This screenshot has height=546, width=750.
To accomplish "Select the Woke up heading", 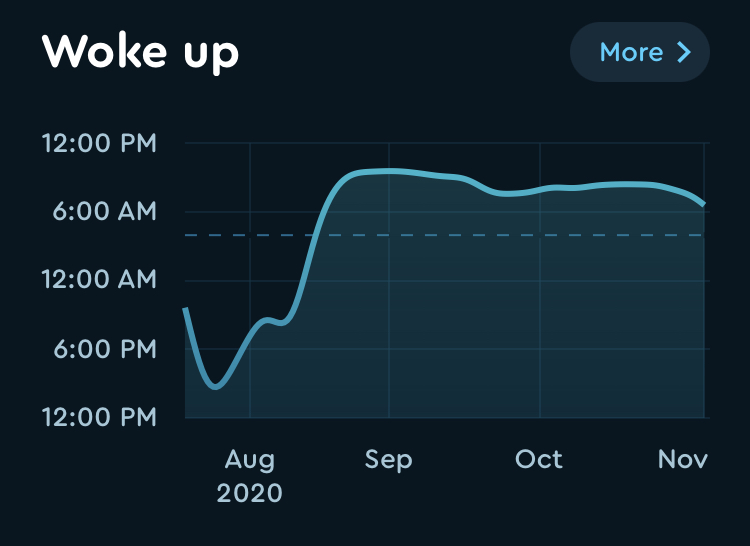I will 140,52.
